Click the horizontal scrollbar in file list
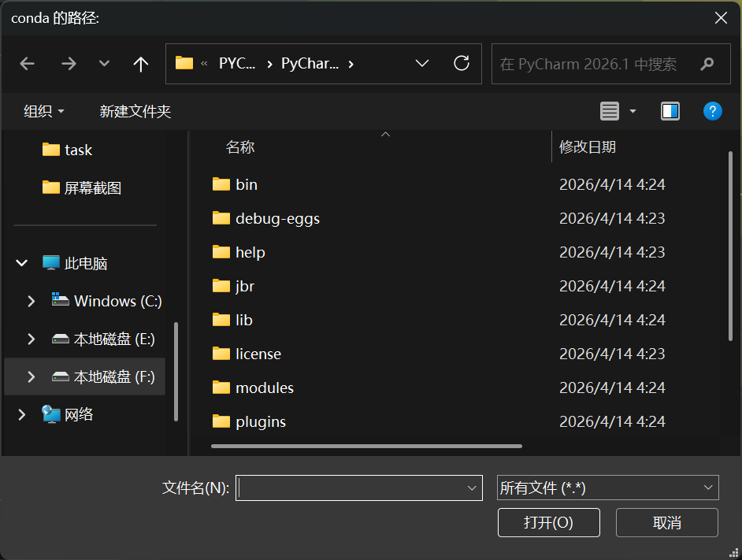Image resolution: width=742 pixels, height=560 pixels. (x=366, y=446)
